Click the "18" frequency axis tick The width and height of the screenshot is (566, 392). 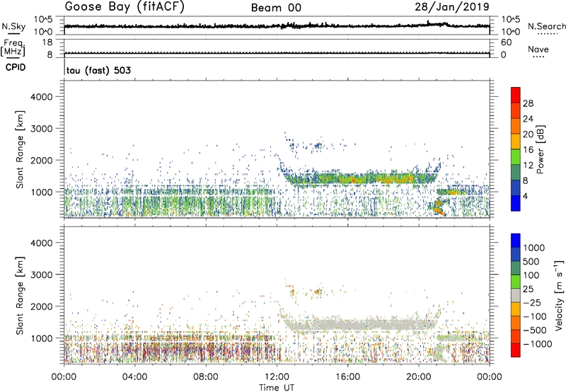click(x=47, y=42)
